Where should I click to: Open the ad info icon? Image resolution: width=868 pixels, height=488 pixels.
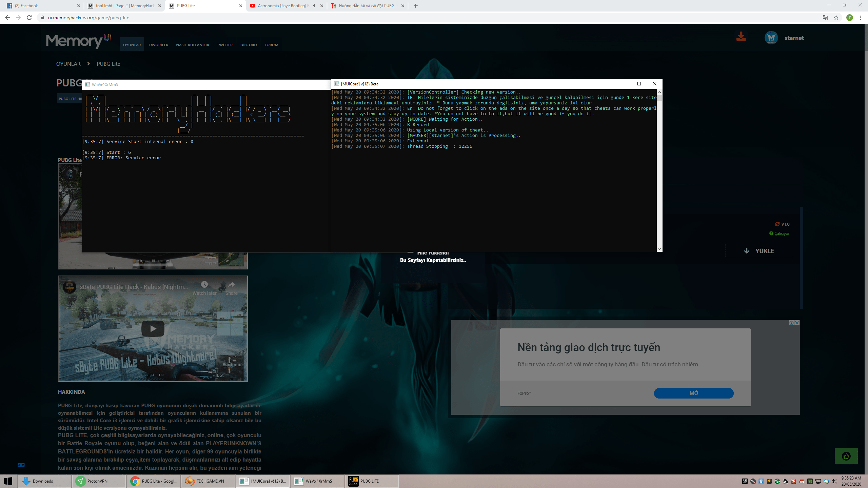(791, 323)
